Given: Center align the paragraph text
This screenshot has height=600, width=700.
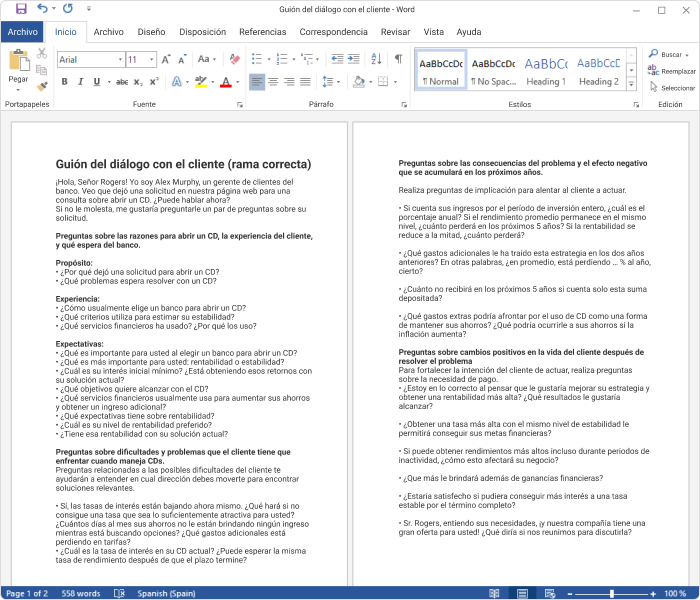Looking at the screenshot, I should (273, 82).
